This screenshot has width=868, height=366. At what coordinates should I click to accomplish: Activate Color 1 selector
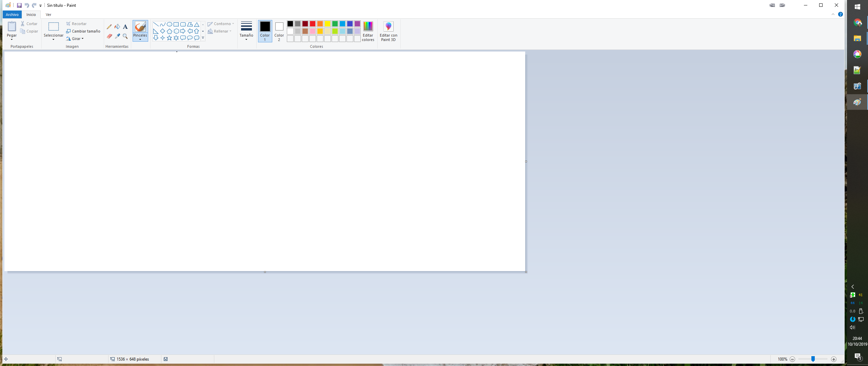265,31
